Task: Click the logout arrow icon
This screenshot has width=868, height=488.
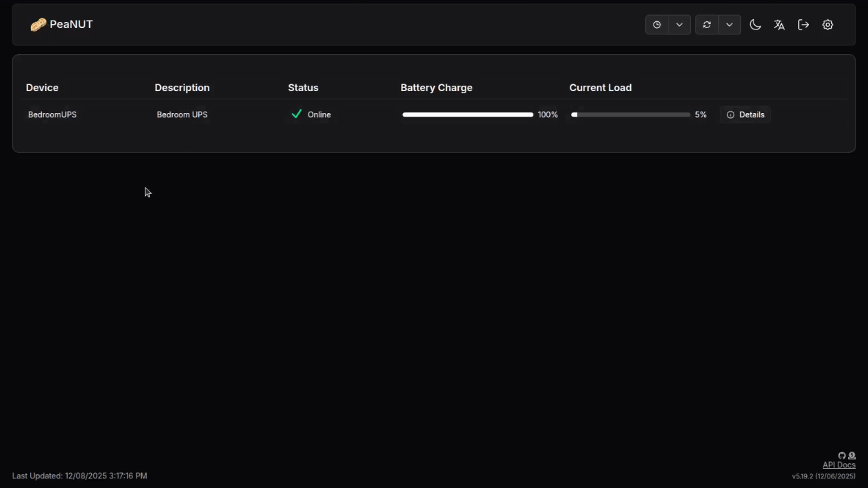Action: (x=804, y=25)
